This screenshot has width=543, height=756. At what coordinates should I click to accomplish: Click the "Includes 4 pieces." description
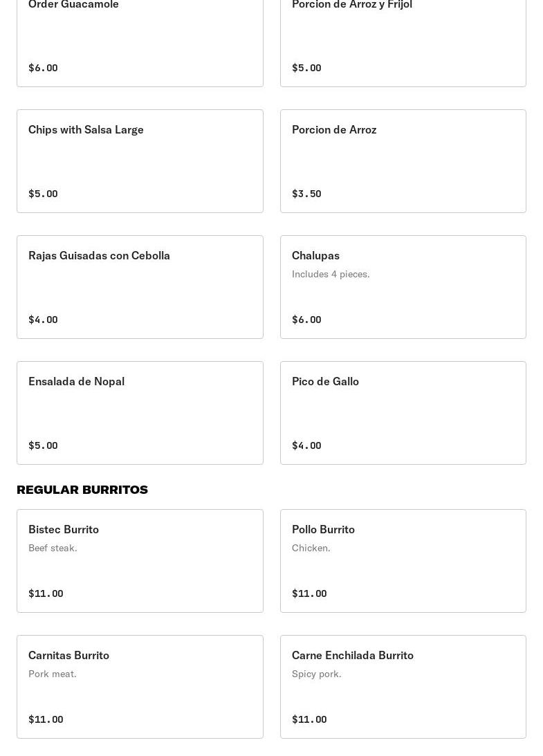pos(331,274)
